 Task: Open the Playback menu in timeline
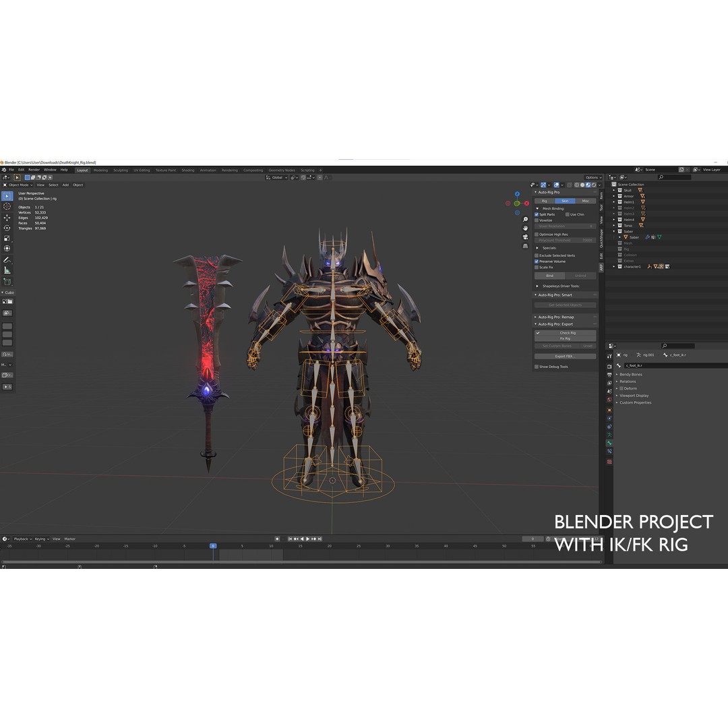click(22, 539)
